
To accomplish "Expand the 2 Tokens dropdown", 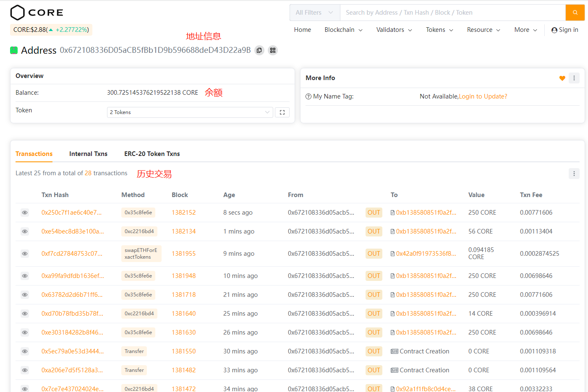I will pyautogui.click(x=189, y=112).
